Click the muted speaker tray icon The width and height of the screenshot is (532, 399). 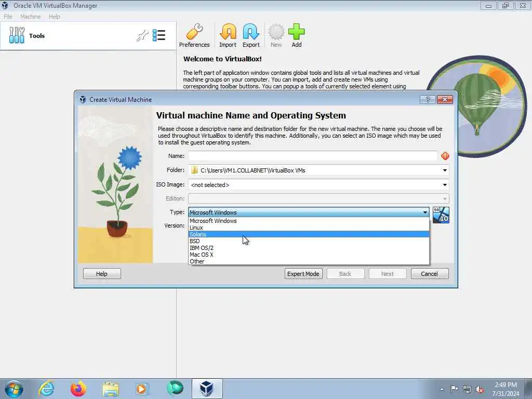pyautogui.click(x=480, y=390)
